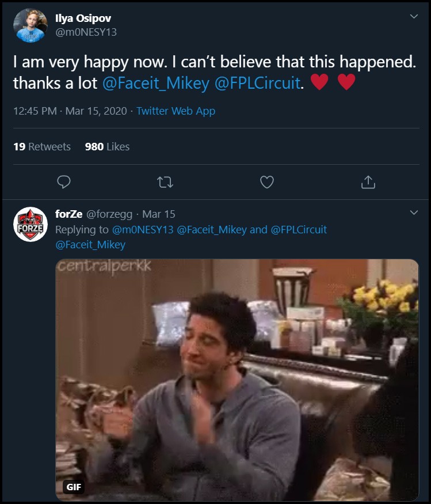Like the tweet with heart icon
Image resolution: width=431 pixels, height=504 pixels.
point(266,183)
